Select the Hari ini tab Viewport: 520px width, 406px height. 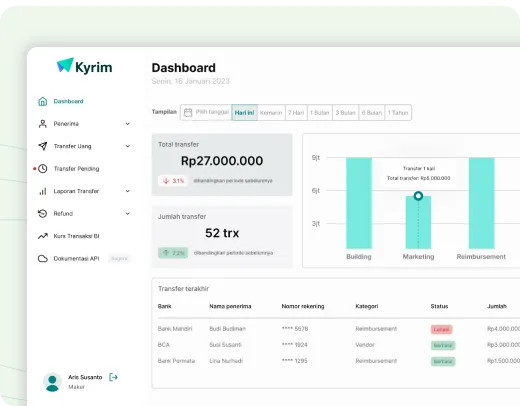(x=244, y=113)
